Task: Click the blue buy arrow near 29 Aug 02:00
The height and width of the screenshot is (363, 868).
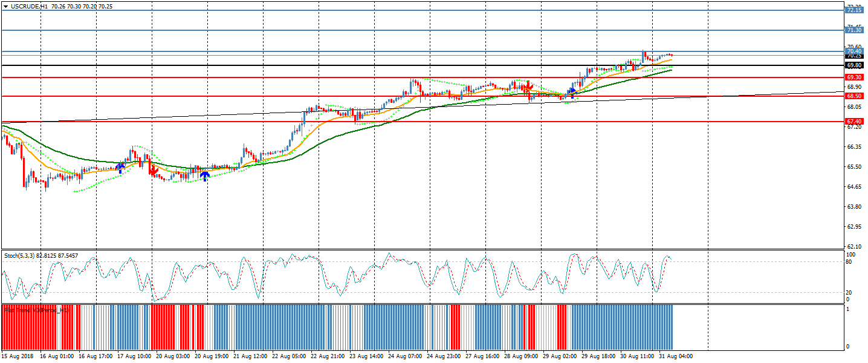Action: coord(572,93)
